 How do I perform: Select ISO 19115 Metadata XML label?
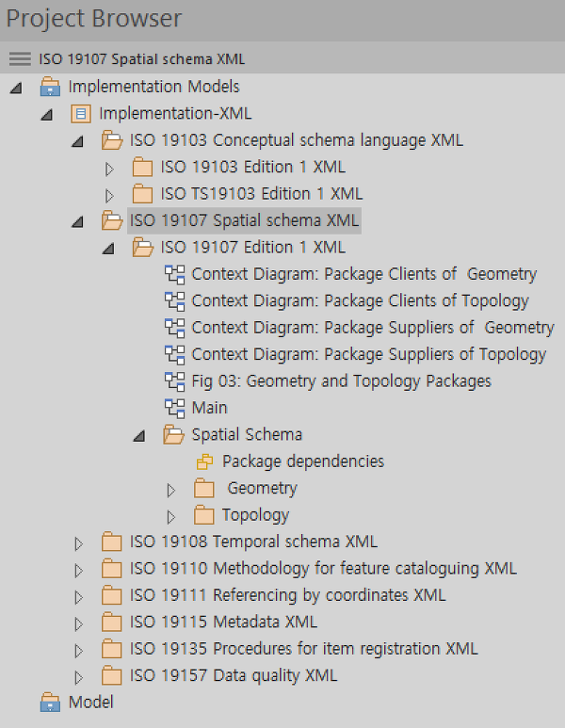tap(223, 623)
